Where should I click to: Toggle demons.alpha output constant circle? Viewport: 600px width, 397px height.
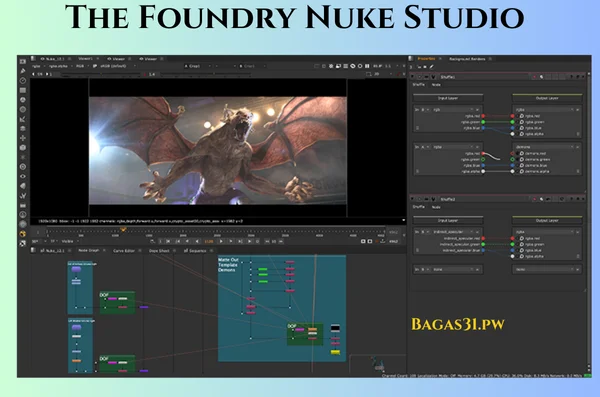522,172
